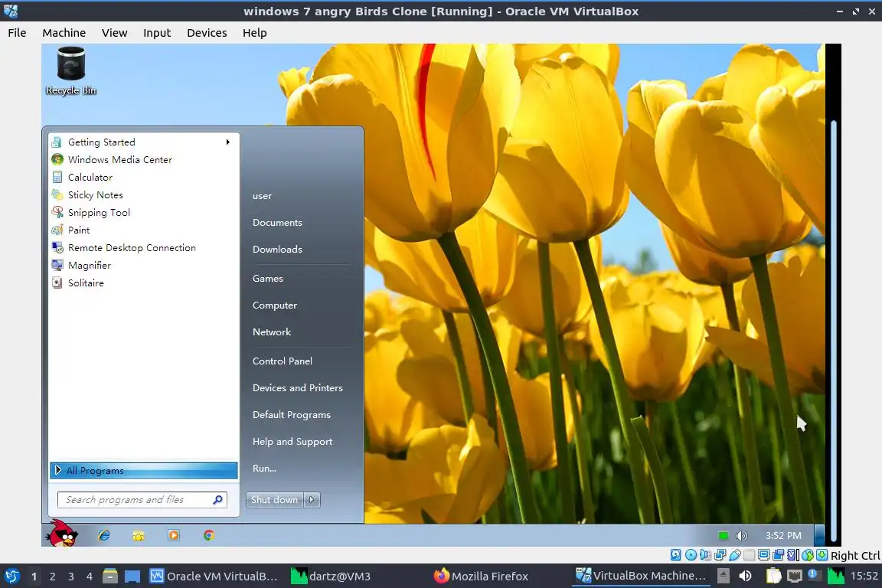
Task: Open the VirtualBox Input menu
Action: click(157, 33)
